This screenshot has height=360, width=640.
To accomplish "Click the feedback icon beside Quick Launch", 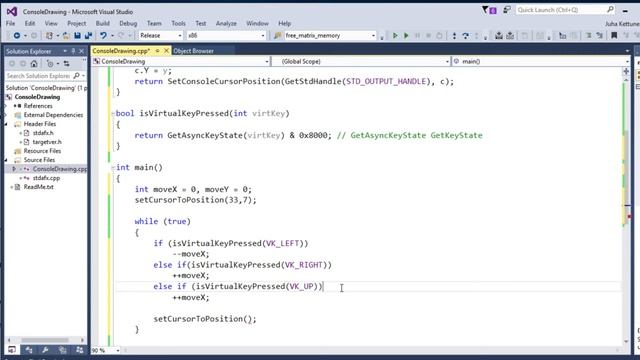I will point(507,10).
